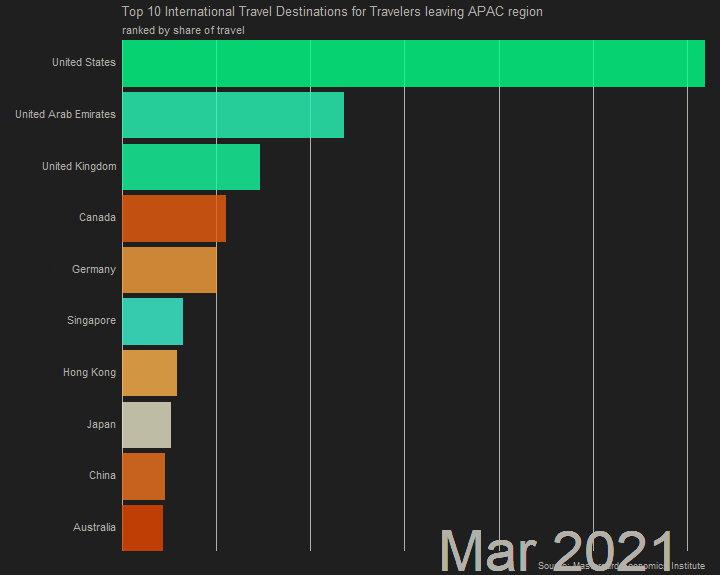This screenshot has width=720, height=575.
Task: Click the chart title about APAC travelers
Action: [x=332, y=12]
